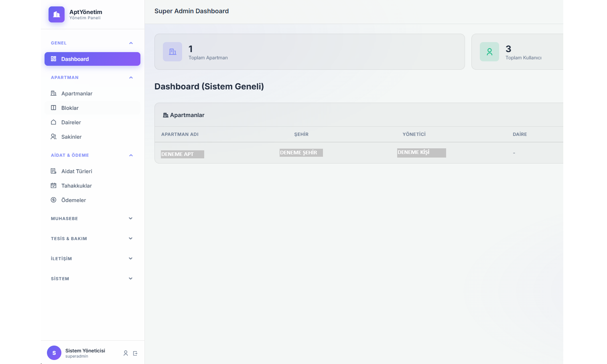Click the Bloklar columns icon

(x=53, y=108)
